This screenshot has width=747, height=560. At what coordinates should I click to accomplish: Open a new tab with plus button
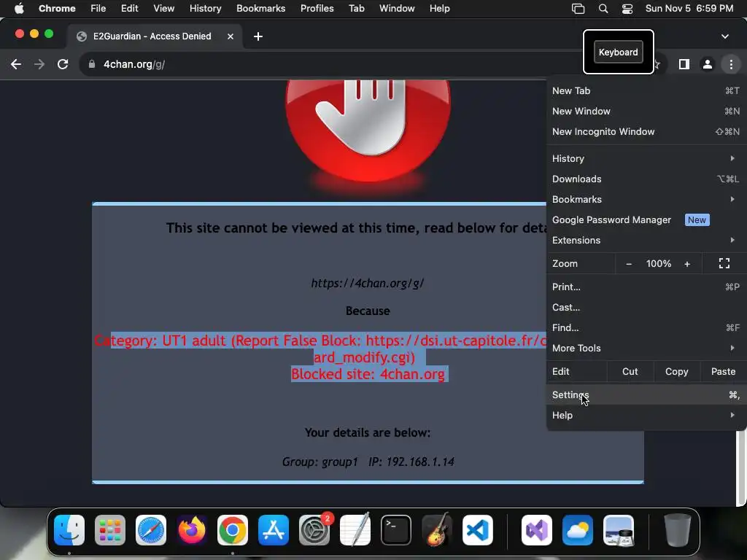[x=258, y=36]
